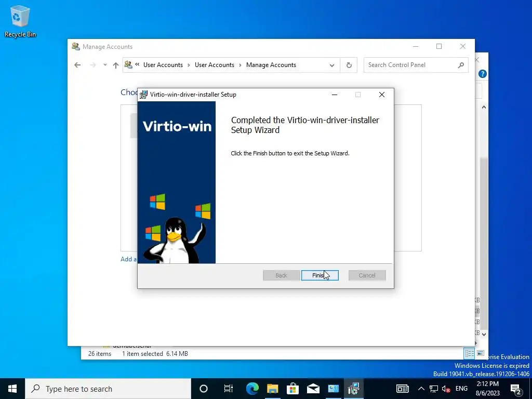Viewport: 532px width, 399px height.
Task: Open network status tray icon
Action: tap(434, 389)
